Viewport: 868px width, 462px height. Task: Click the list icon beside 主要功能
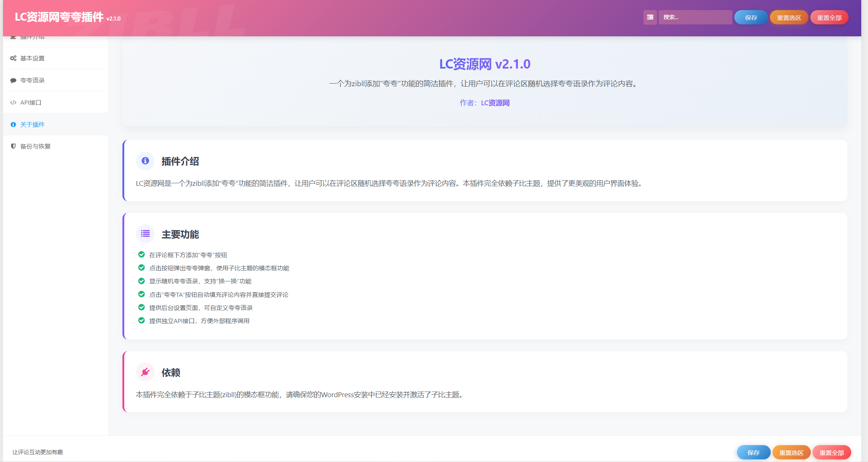(x=145, y=234)
